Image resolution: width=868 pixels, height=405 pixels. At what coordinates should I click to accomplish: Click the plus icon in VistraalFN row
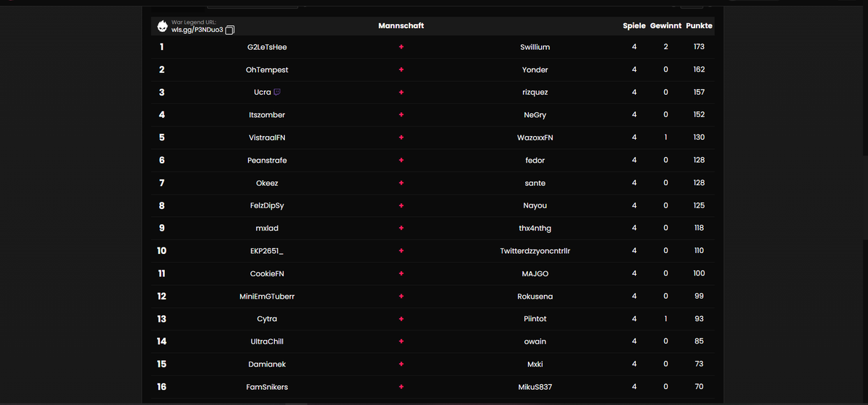[x=401, y=137]
